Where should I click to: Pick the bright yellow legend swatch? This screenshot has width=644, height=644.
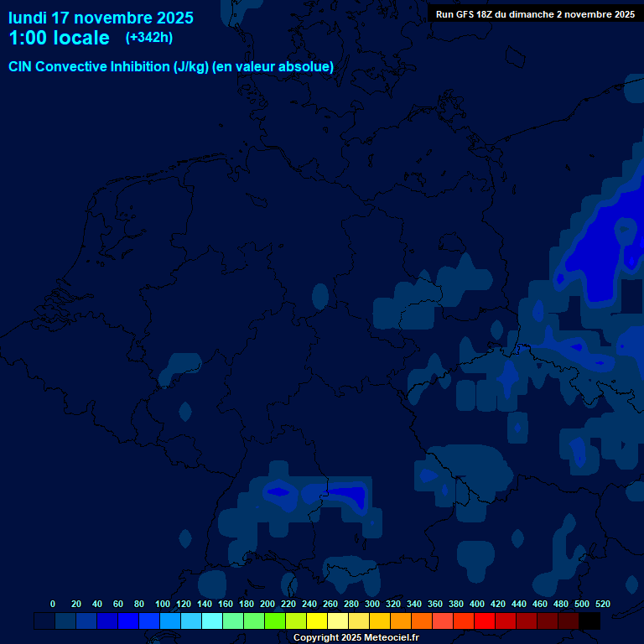pos(317,621)
